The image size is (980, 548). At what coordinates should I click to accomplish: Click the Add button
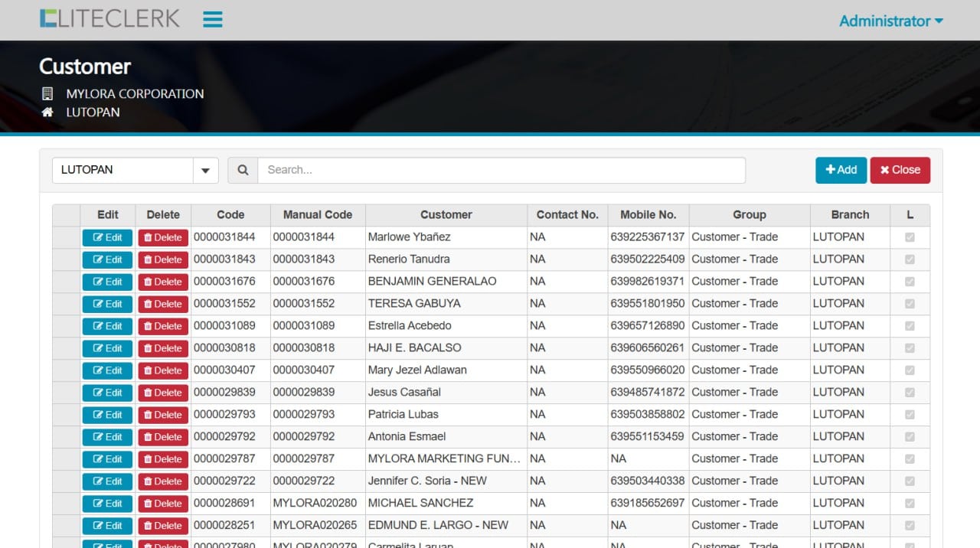coord(841,170)
